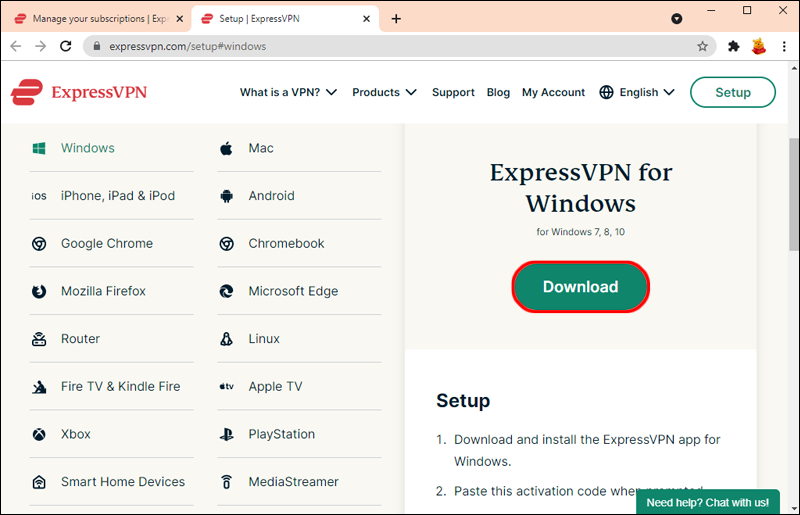Choose Mozilla Firefox setup option

tap(103, 291)
